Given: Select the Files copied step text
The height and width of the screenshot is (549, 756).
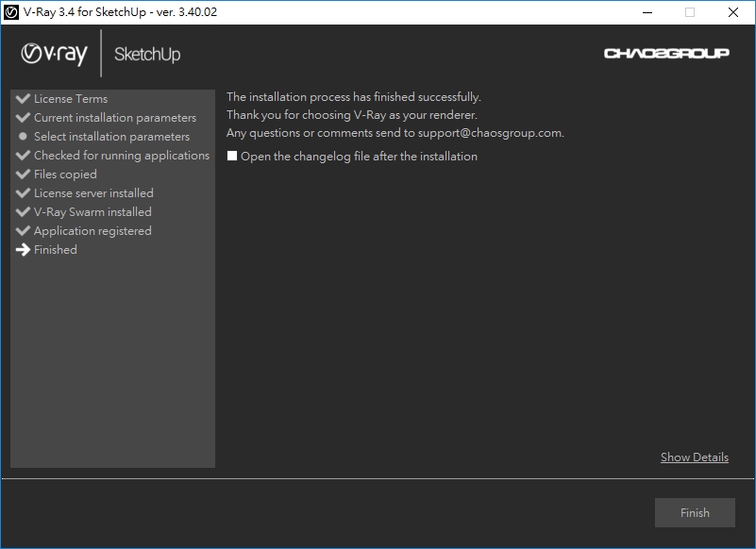Looking at the screenshot, I should 65,174.
